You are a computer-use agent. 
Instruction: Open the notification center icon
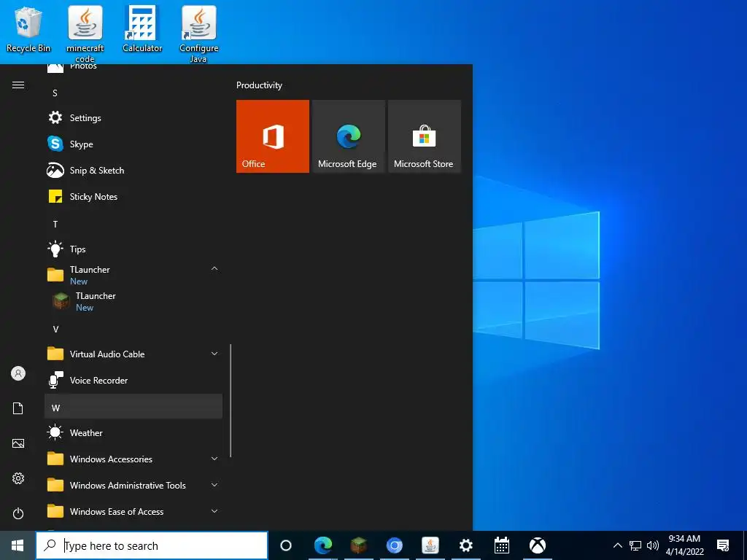(x=723, y=545)
